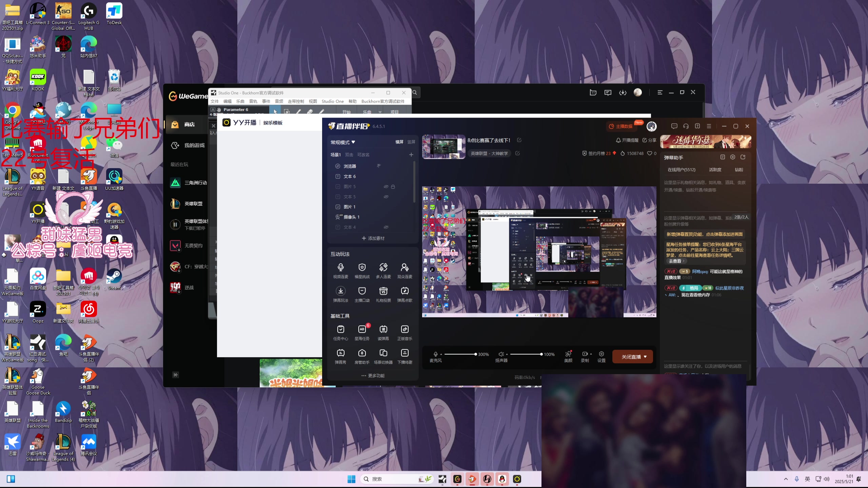Open 直播伴侣 hamburger menu

pos(709,126)
